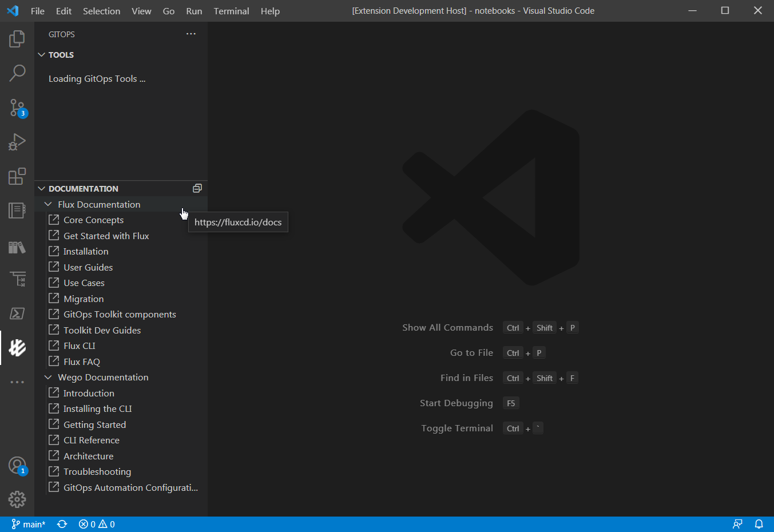The height and width of the screenshot is (532, 774).
Task: Open the Terminal menu
Action: 231,11
